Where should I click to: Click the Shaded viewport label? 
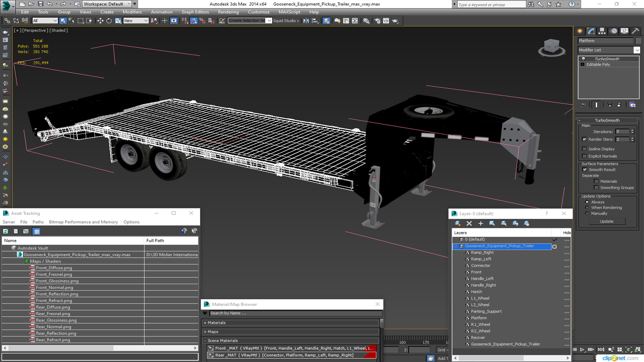(59, 30)
